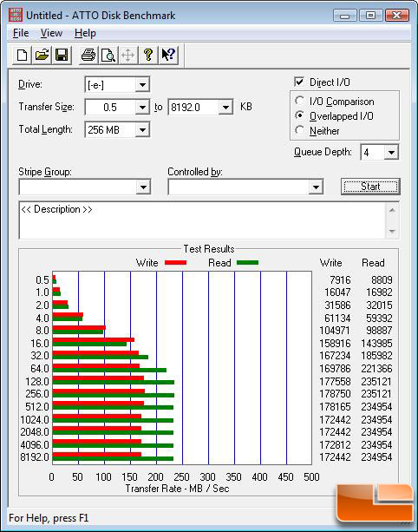
Task: Open the Help menu
Action: (85, 33)
